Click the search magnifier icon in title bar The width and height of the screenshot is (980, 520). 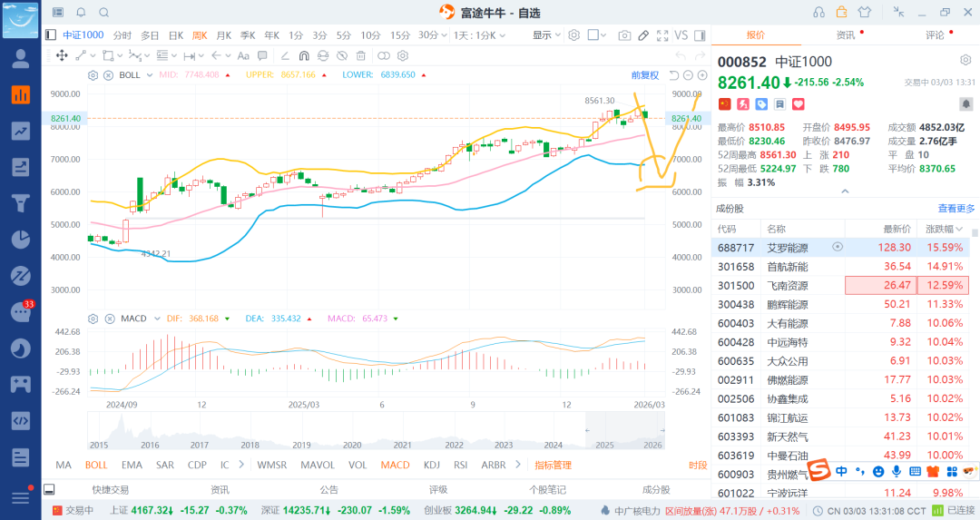tap(103, 12)
